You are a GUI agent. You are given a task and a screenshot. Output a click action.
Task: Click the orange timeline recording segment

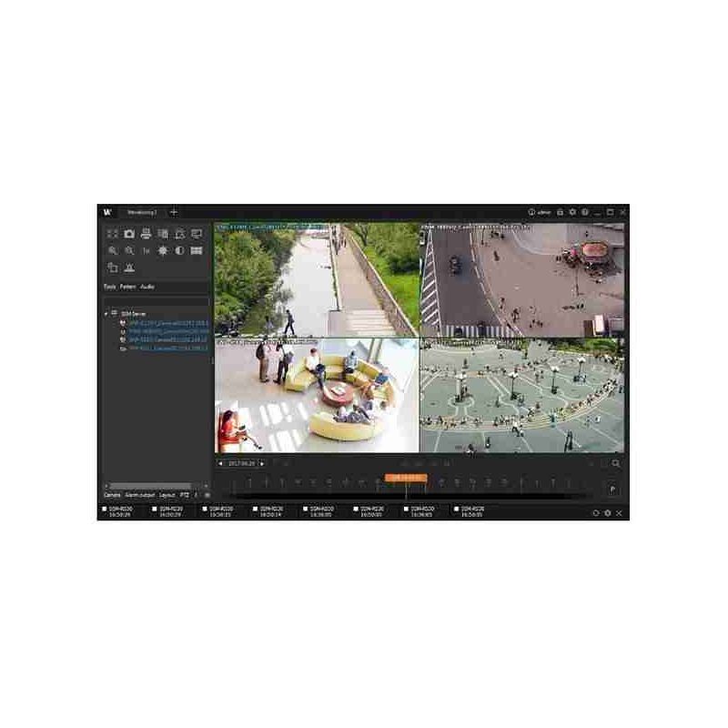(405, 475)
